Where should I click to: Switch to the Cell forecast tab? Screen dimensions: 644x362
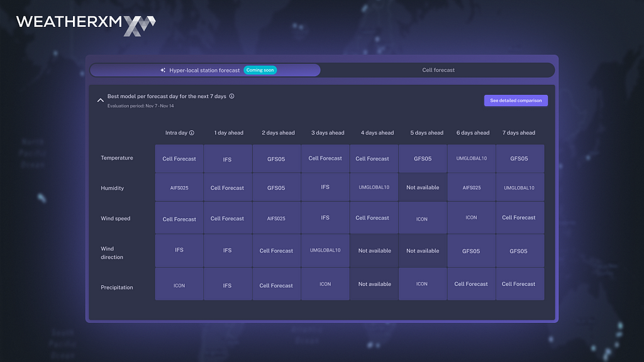pos(438,70)
